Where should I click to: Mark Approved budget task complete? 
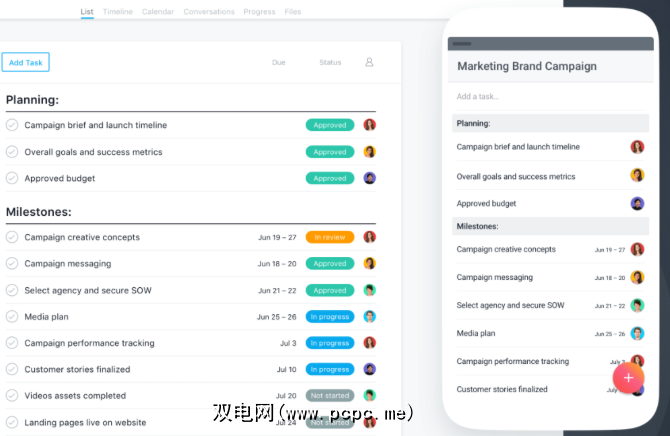(x=12, y=178)
